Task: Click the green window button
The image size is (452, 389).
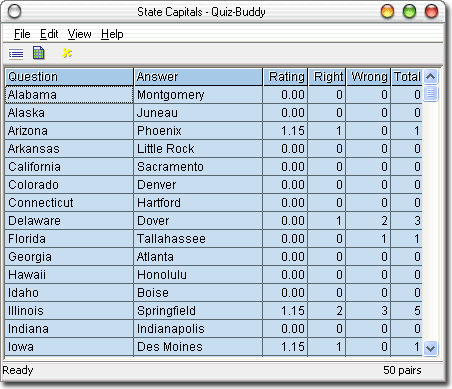Action: [x=409, y=12]
